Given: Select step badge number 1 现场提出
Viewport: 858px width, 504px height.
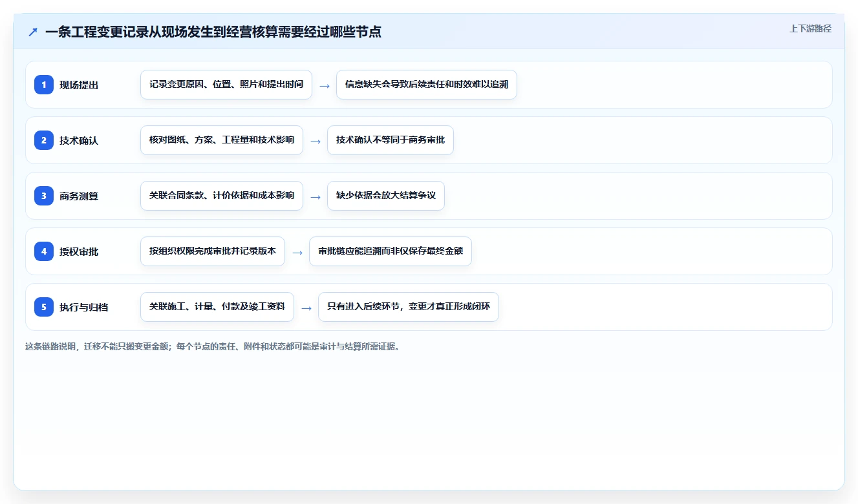Looking at the screenshot, I should [x=44, y=85].
